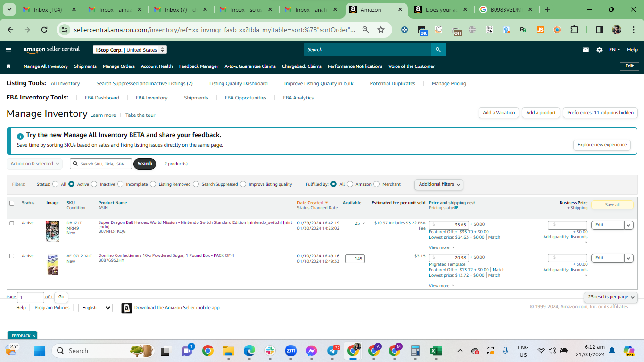Open the Chrome three-dot menu

pyautogui.click(x=633, y=30)
